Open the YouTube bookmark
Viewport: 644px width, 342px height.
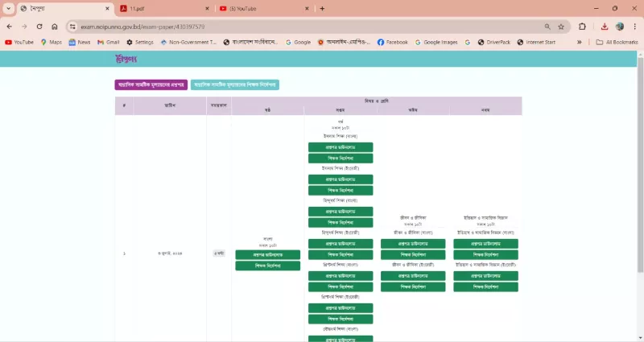click(19, 42)
